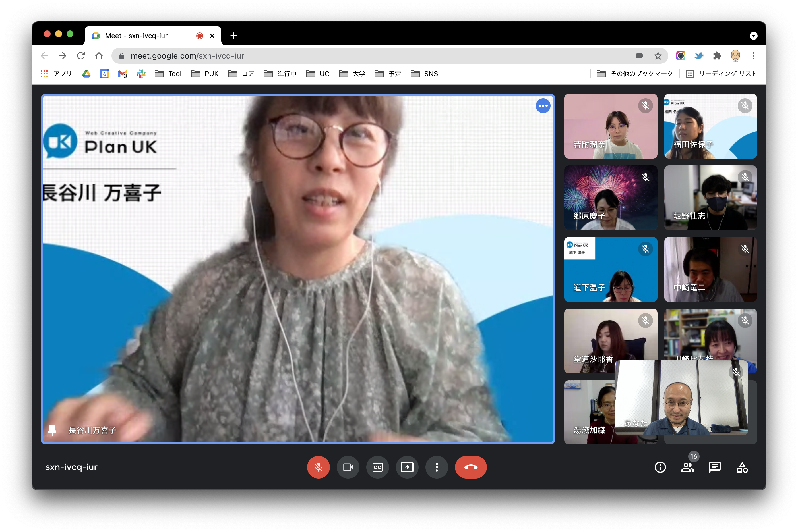Screen dimensions: 798x532
Task: Open Gmail bookmark icon
Action: point(123,74)
